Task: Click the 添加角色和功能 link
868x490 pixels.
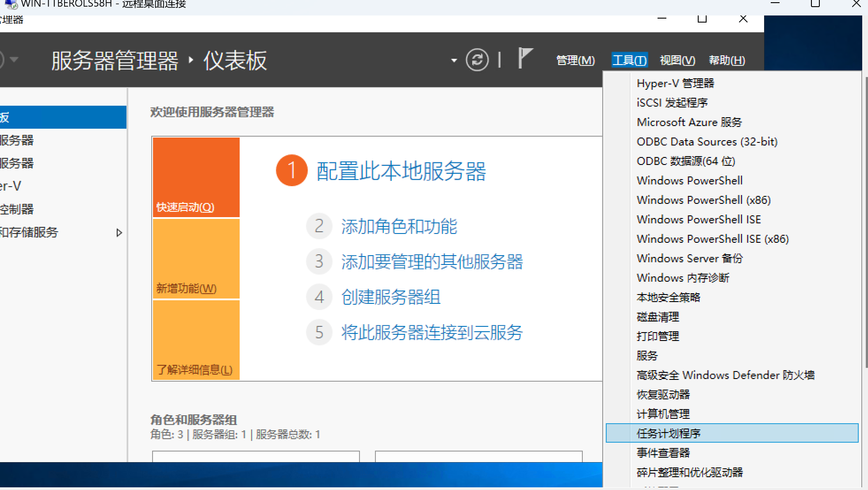Action: pyautogui.click(x=398, y=226)
